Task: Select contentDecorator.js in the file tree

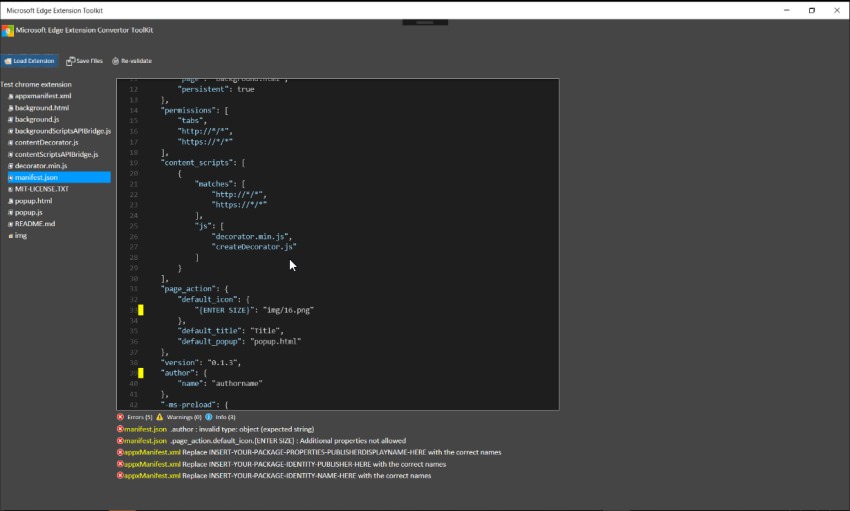Action: (x=46, y=143)
